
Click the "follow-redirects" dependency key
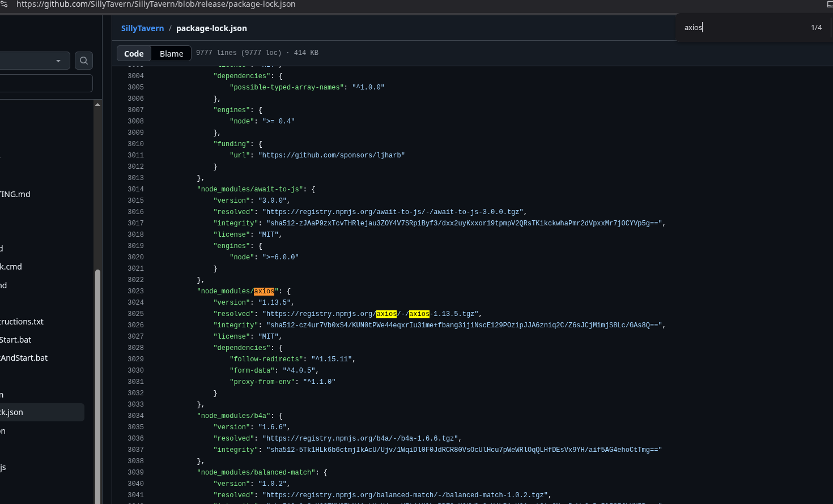click(266, 359)
